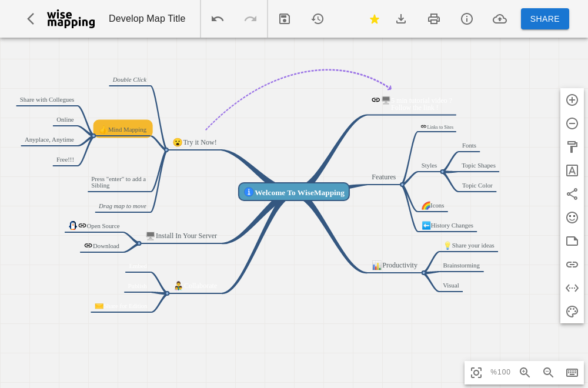Image resolution: width=588 pixels, height=388 pixels.
Task: Save the mind map
Action: pos(285,19)
